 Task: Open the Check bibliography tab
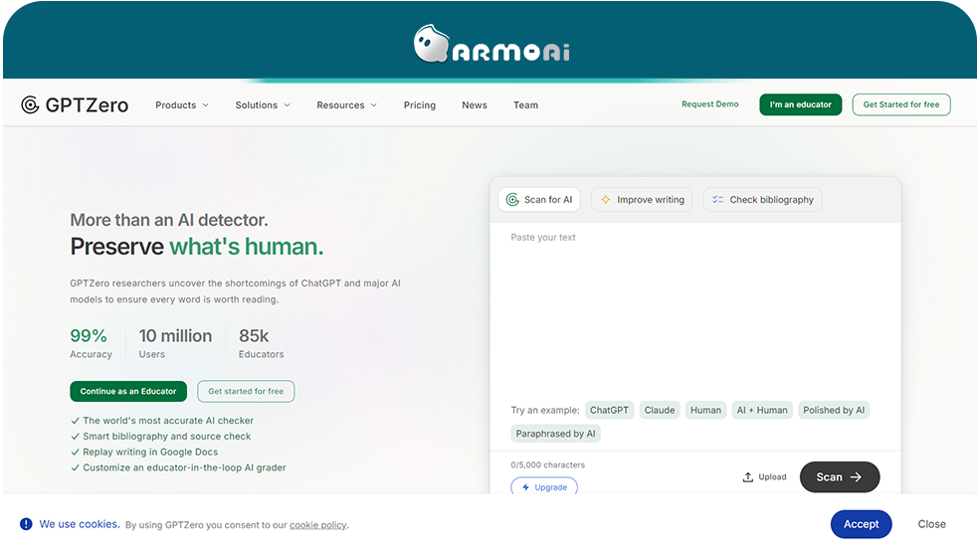(x=762, y=200)
